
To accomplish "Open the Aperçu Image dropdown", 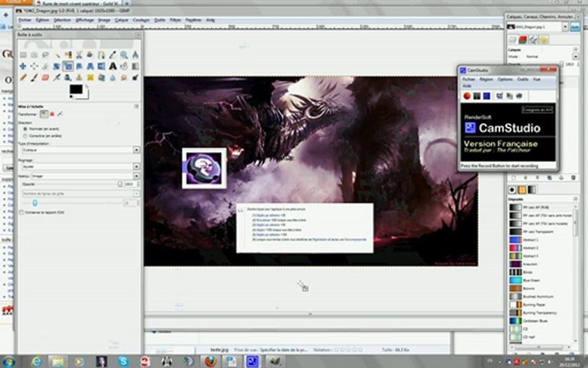I will click(x=86, y=176).
